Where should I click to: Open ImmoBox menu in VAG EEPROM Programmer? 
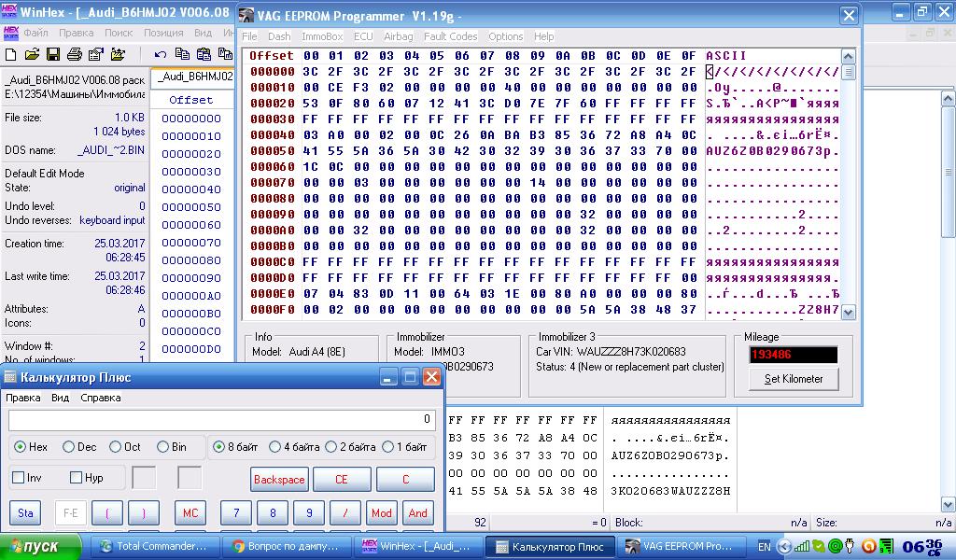pos(322,36)
